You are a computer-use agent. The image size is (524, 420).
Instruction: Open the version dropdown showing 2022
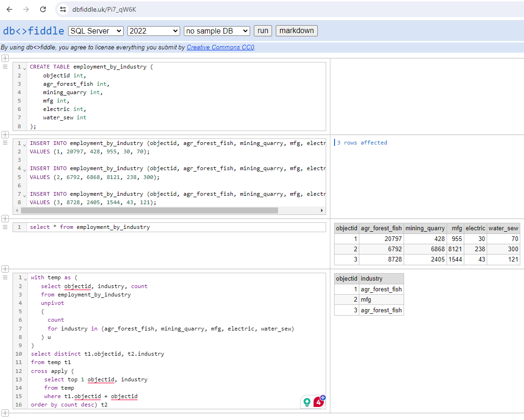(x=154, y=31)
